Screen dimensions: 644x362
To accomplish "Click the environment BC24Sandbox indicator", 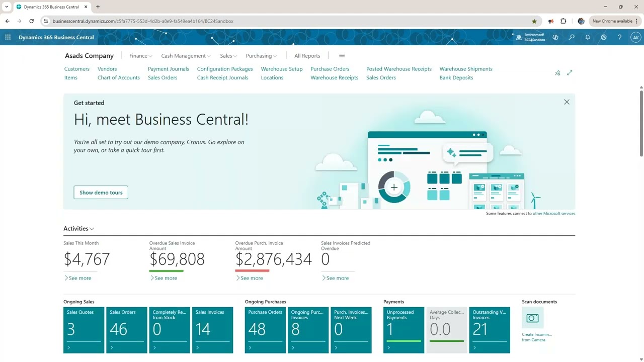I will [x=531, y=37].
